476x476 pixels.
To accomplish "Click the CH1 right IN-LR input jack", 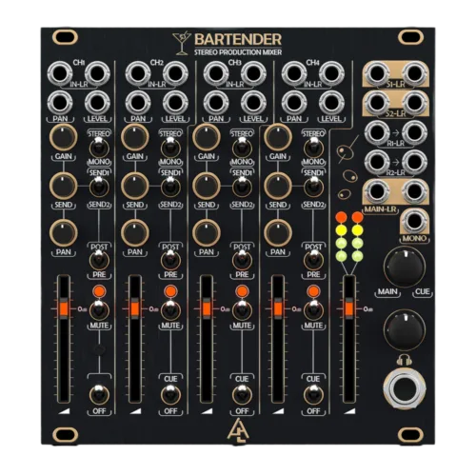I will (97, 73).
